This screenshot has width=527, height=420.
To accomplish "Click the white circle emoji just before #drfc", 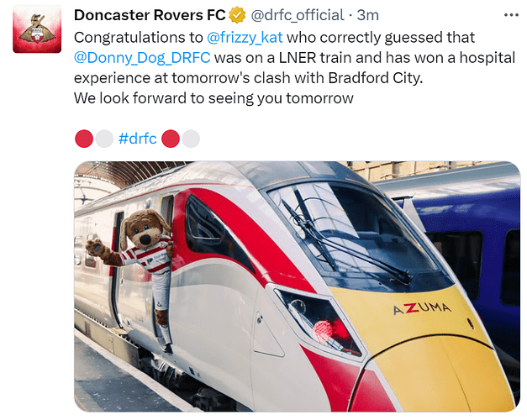I will [104, 139].
